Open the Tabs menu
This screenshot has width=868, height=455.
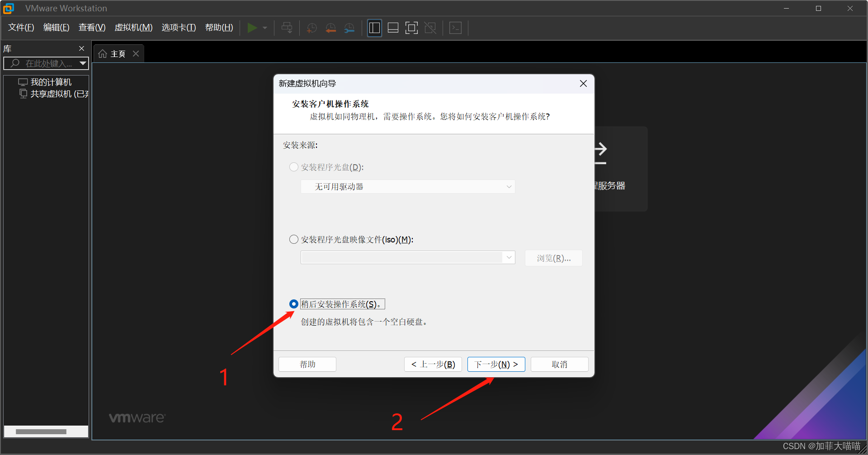pos(179,28)
